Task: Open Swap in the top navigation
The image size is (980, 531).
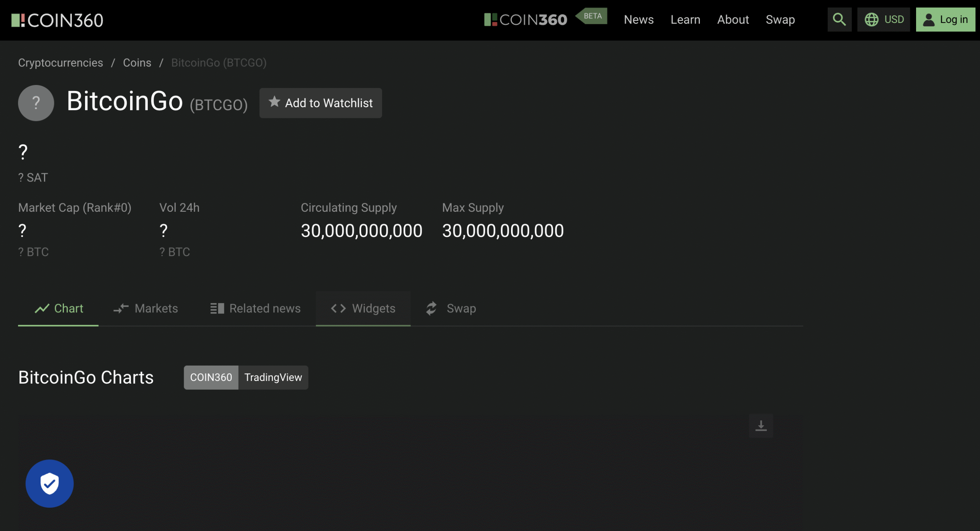Action: pos(780,20)
